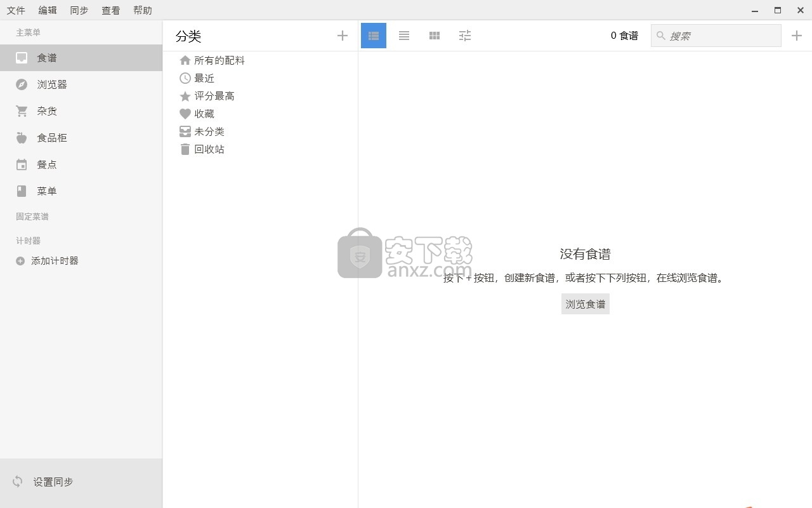Viewport: 812px width, 508px height.
Task: Add a new category with the 分类 plus
Action: pos(343,36)
